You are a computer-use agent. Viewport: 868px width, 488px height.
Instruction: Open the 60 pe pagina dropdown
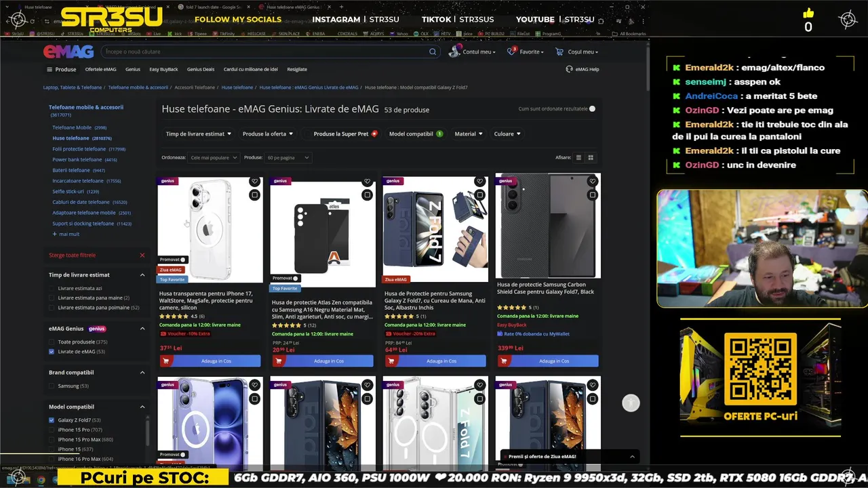288,157
